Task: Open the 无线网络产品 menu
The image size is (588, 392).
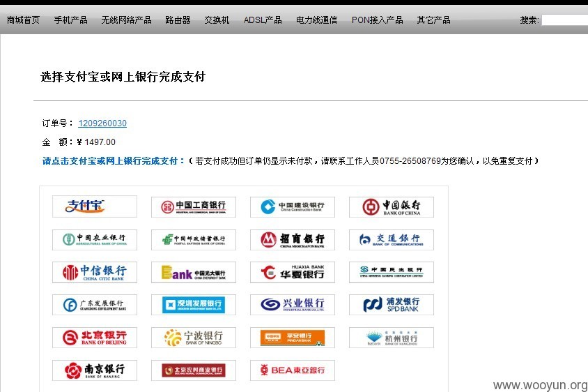Action: pyautogui.click(x=126, y=20)
